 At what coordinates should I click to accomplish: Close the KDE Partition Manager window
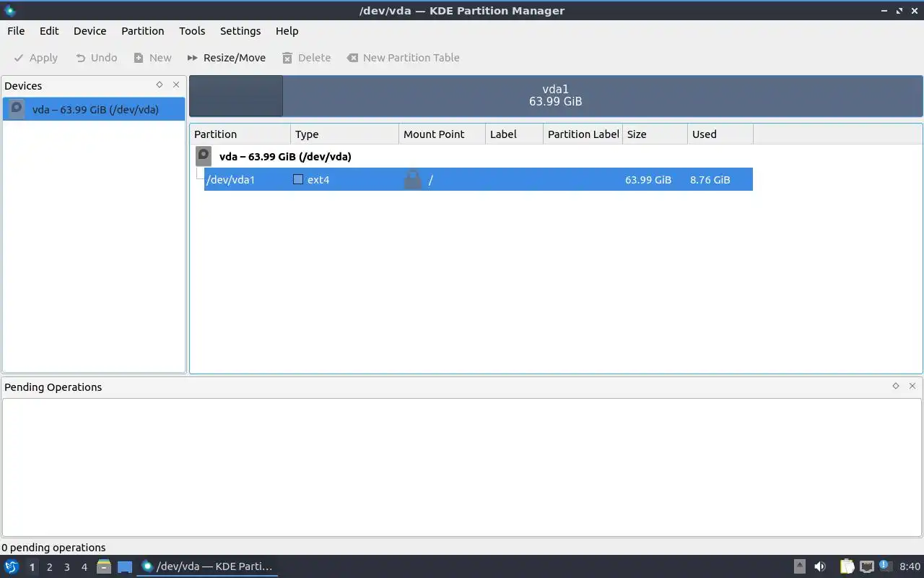tap(914, 10)
